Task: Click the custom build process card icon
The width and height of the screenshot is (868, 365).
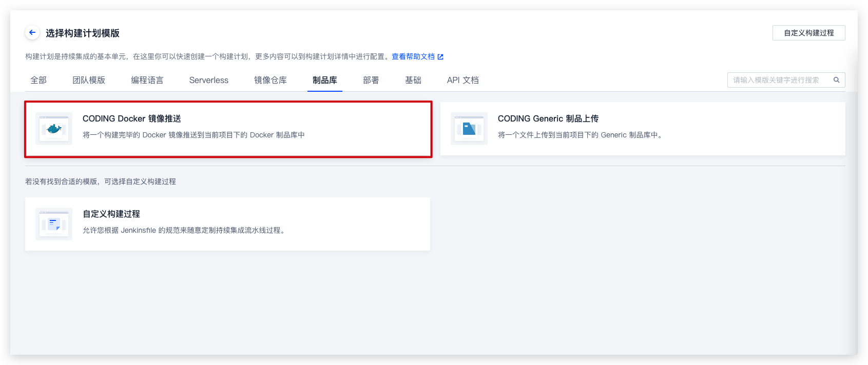Action: [54, 224]
